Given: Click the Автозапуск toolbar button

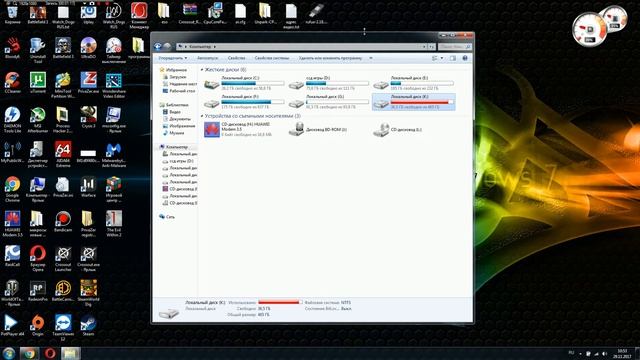Looking at the screenshot, I should pyautogui.click(x=207, y=58).
